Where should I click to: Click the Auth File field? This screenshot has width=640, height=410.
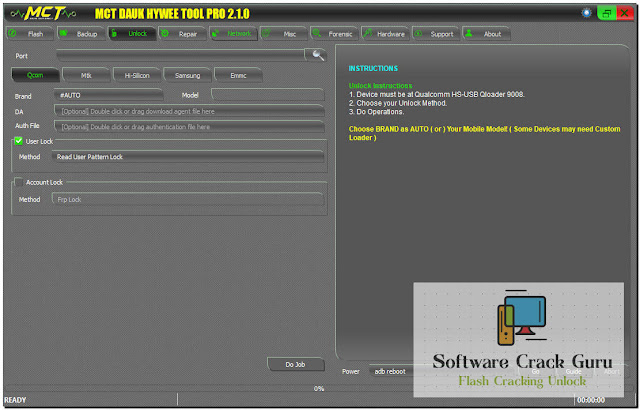click(x=189, y=127)
